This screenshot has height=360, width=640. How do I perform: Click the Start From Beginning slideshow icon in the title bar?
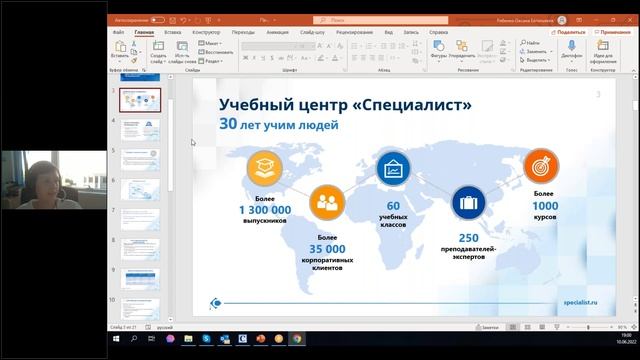click(209, 20)
